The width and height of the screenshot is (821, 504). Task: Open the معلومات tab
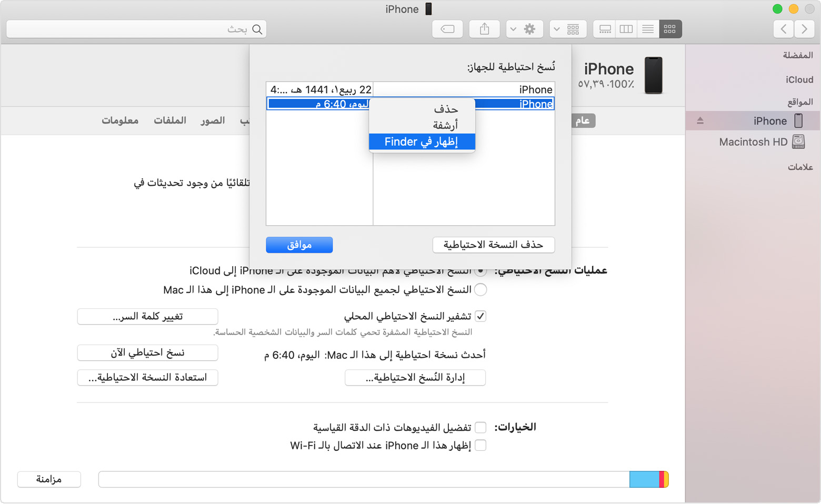click(x=120, y=120)
